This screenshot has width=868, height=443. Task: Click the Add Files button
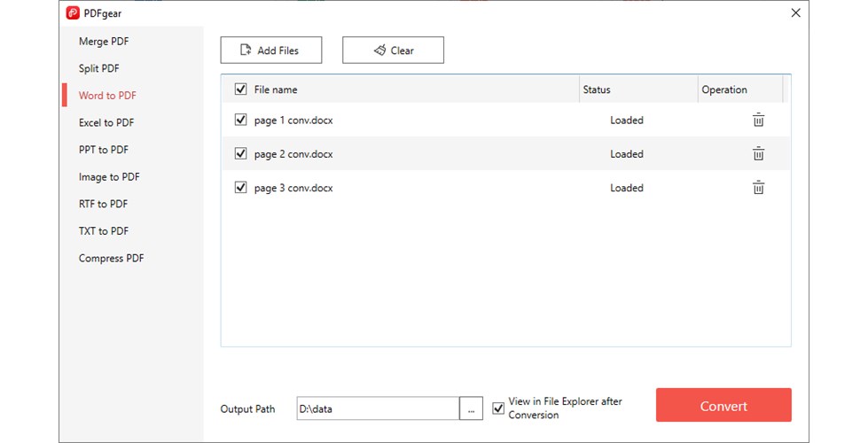(x=271, y=51)
